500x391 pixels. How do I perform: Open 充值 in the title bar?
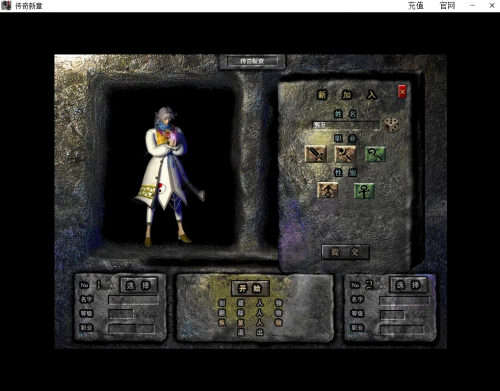(416, 6)
